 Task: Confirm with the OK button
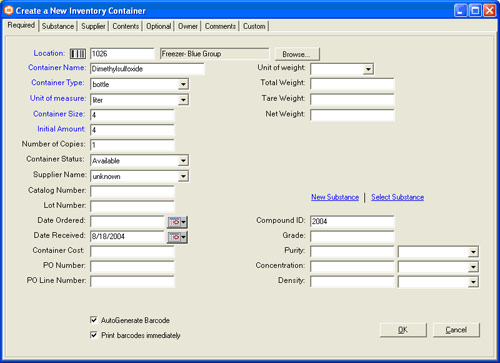click(403, 330)
